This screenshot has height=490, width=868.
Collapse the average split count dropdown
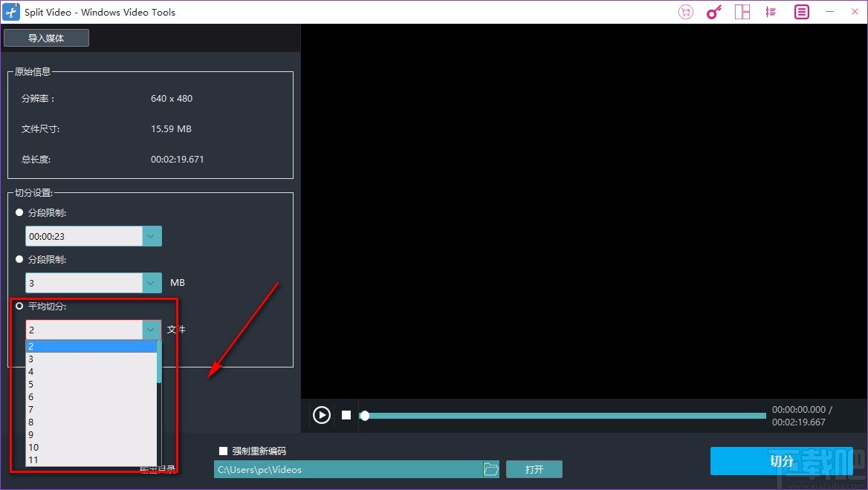(151, 330)
